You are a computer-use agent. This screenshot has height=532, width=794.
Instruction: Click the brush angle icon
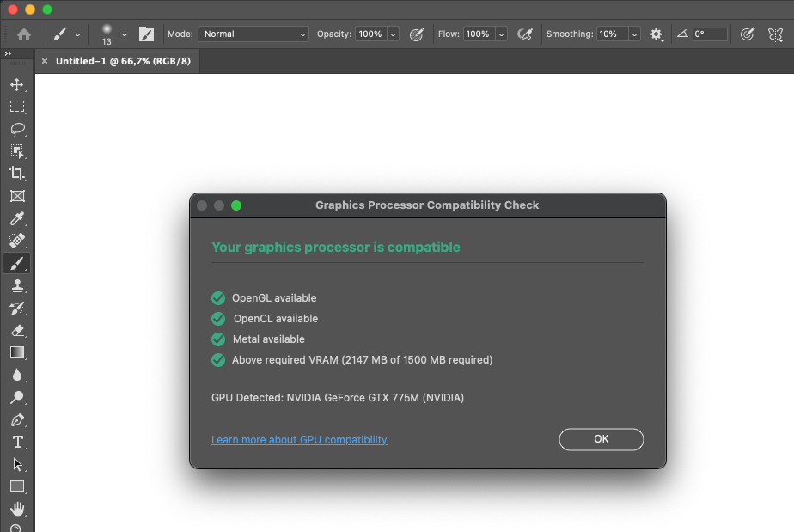coord(682,34)
